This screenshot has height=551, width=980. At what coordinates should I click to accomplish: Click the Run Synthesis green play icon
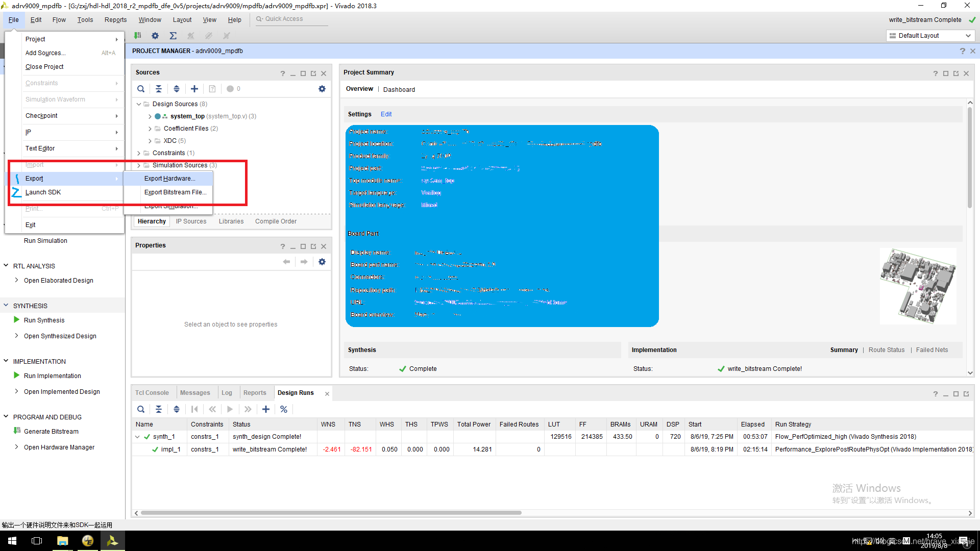(x=17, y=320)
